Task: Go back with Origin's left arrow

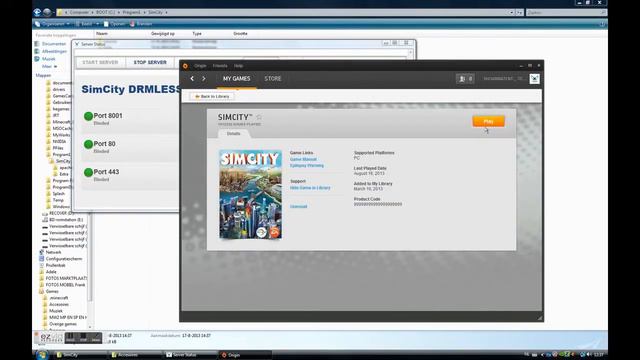Action: [x=192, y=78]
